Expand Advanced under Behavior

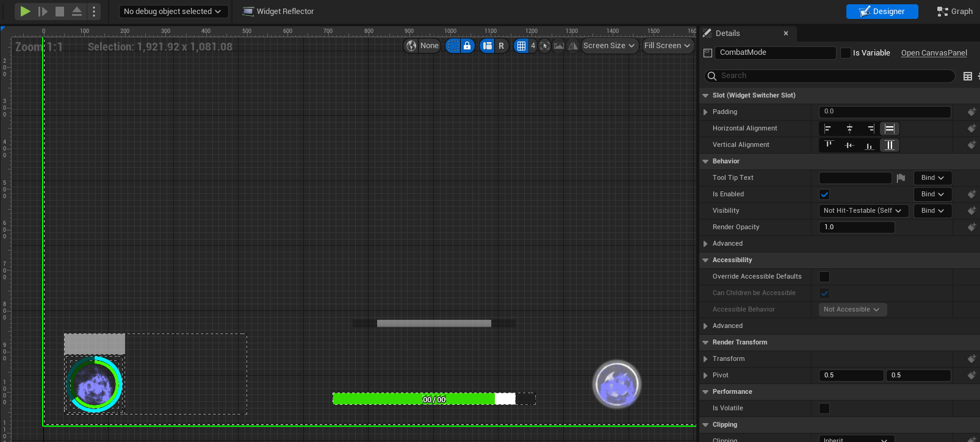click(706, 244)
